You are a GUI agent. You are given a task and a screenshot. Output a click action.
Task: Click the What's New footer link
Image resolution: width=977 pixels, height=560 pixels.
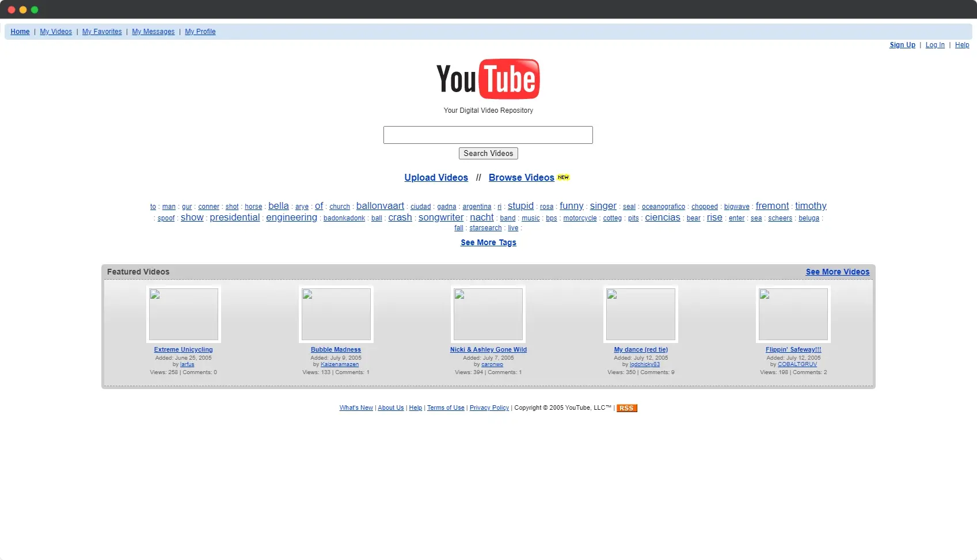pos(356,408)
